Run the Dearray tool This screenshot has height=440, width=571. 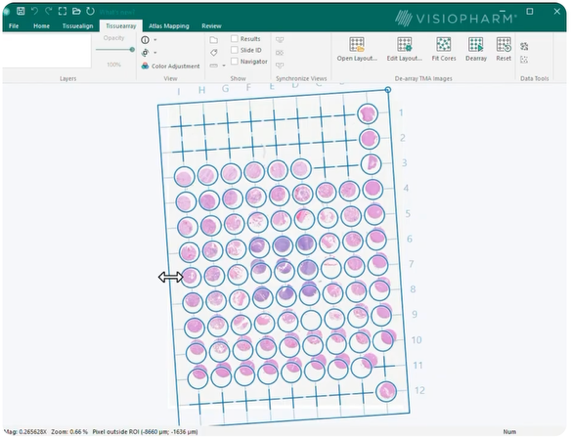pyautogui.click(x=476, y=49)
